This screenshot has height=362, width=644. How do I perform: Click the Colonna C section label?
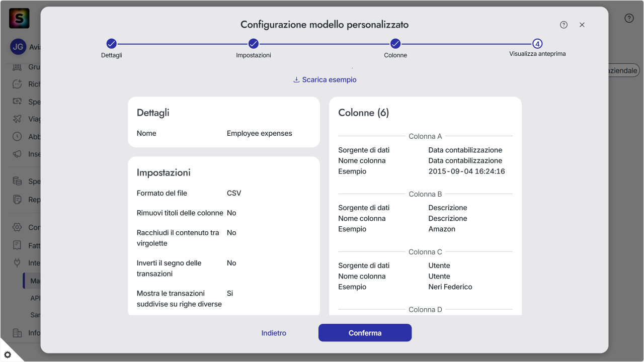click(x=425, y=252)
